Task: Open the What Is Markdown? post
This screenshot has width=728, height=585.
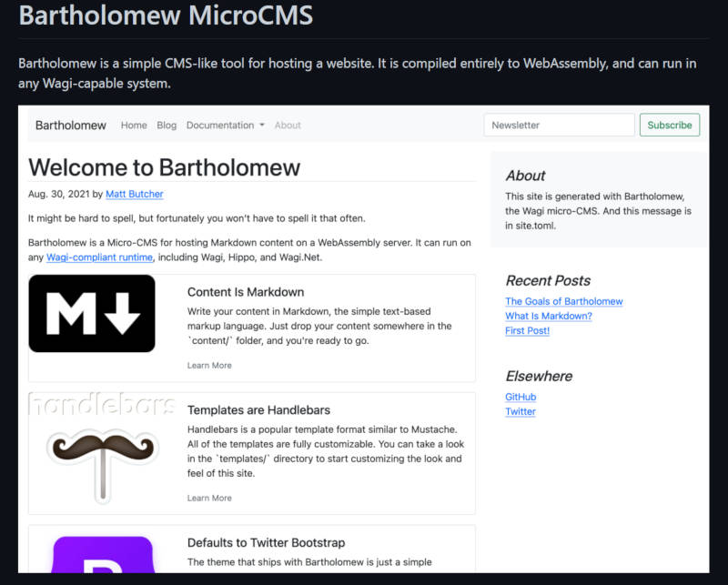Action: coord(549,317)
